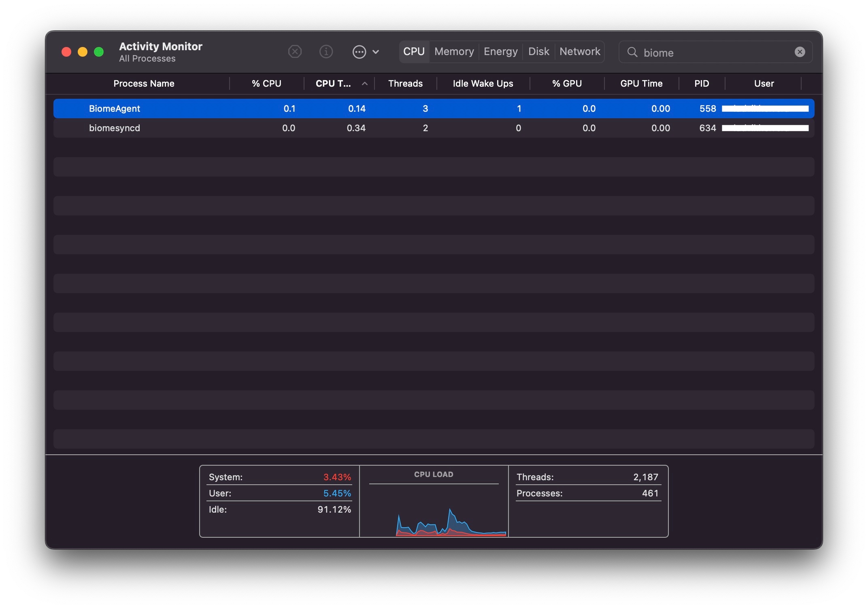Image resolution: width=868 pixels, height=609 pixels.
Task: Open the Disk tab
Action: 538,52
